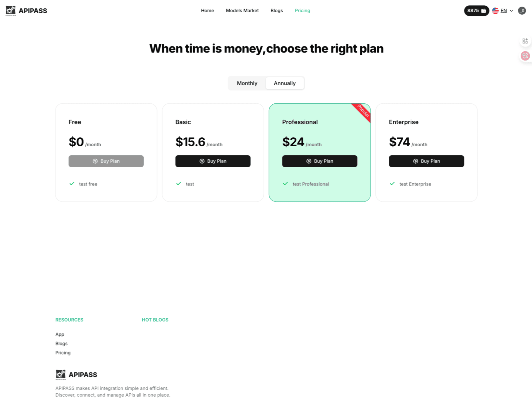The height and width of the screenshot is (399, 532).
Task: Click the grid apps floating side icon
Action: pyautogui.click(x=525, y=41)
